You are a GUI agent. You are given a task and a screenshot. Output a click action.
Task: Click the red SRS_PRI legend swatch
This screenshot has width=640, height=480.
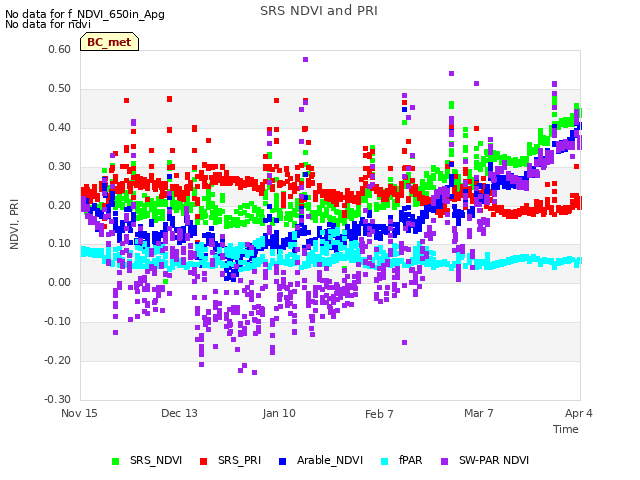point(204,461)
